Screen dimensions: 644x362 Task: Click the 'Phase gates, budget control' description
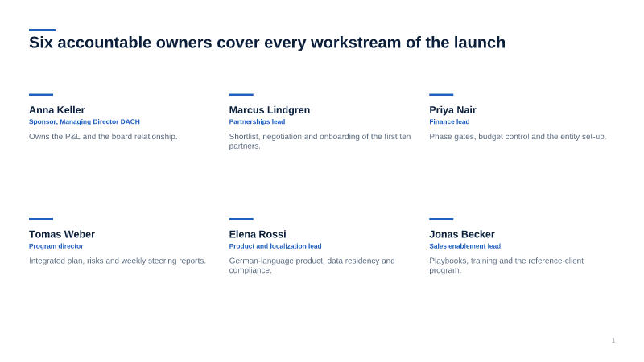518,136
